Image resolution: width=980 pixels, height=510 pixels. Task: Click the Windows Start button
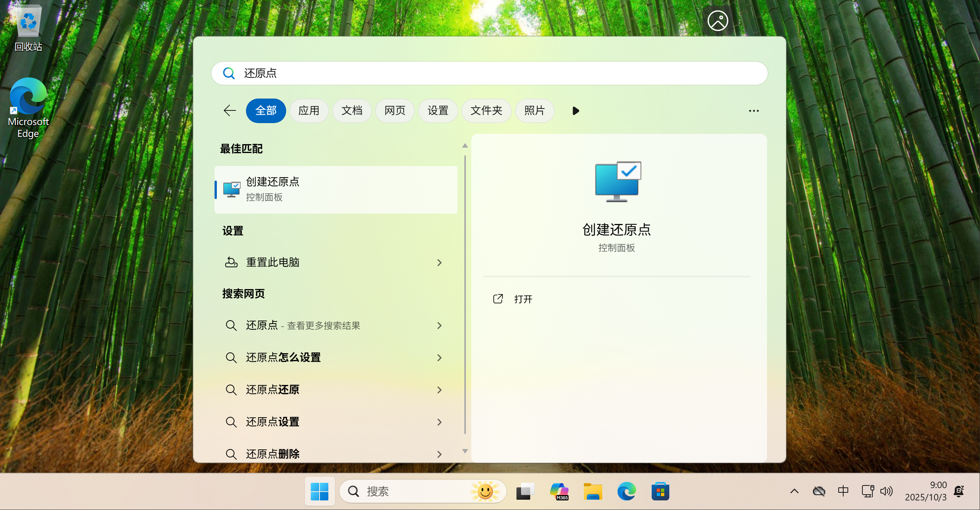320,491
